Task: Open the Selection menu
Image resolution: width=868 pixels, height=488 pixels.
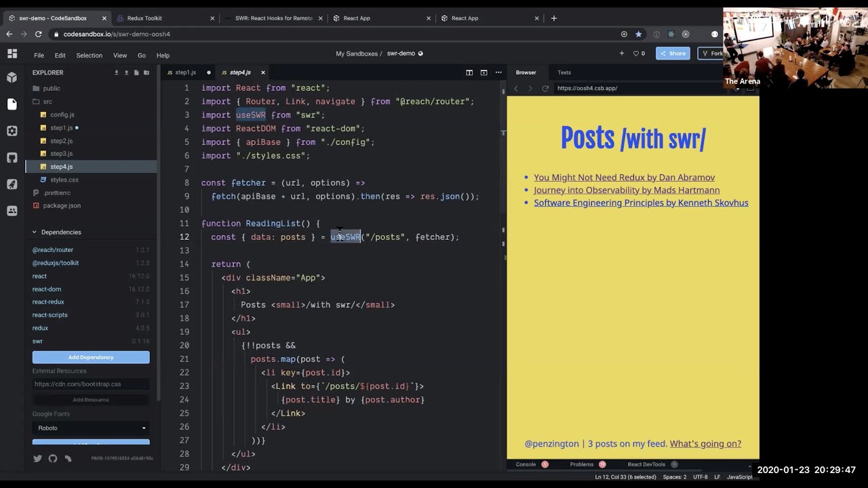Action: click(89, 56)
